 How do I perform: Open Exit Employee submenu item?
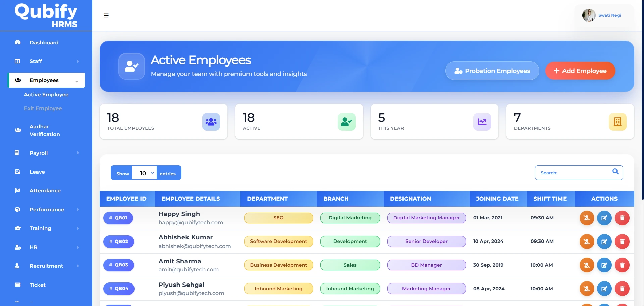(x=43, y=108)
